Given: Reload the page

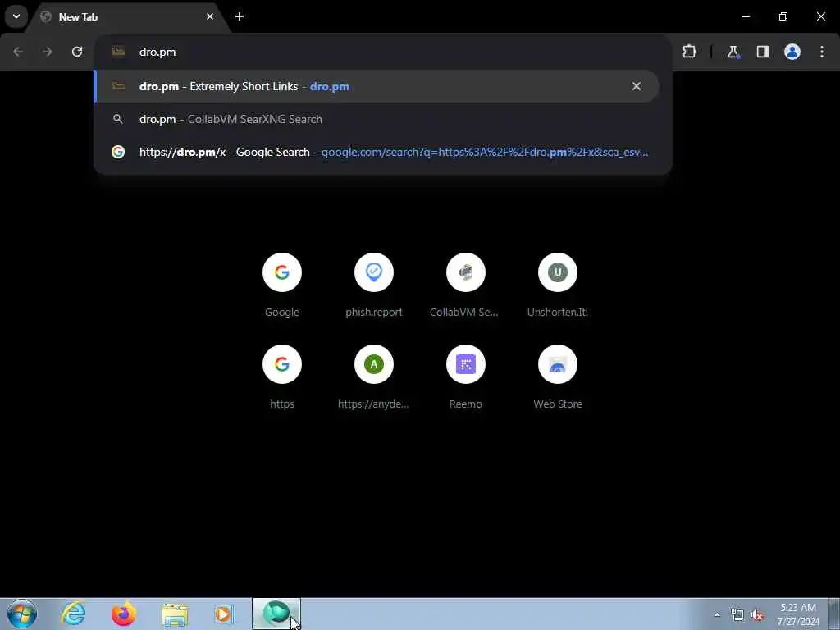Looking at the screenshot, I should pos(77,52).
